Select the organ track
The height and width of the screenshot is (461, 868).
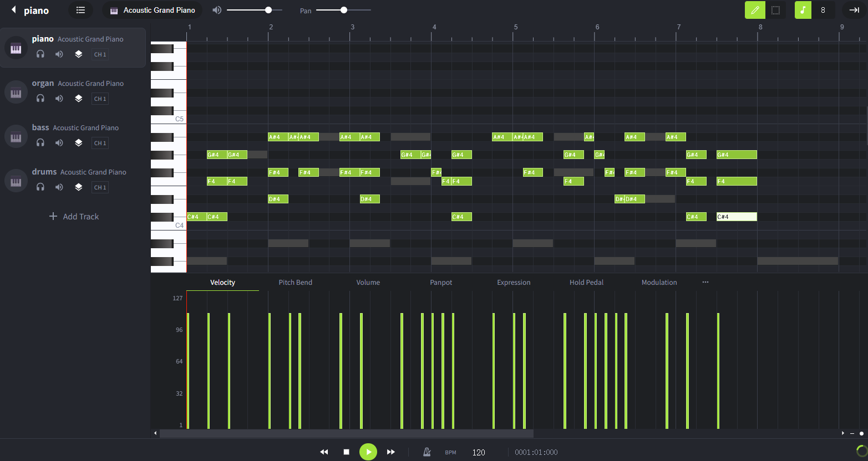coord(73,92)
